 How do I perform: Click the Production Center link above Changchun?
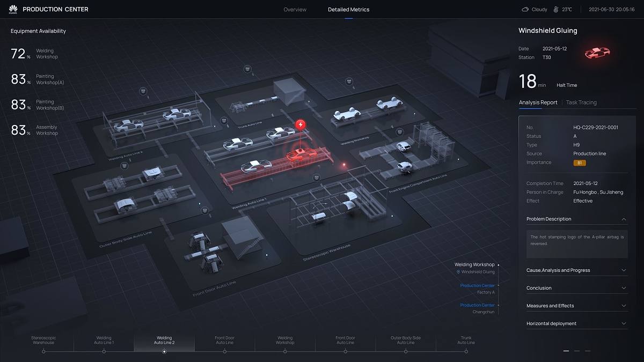click(x=478, y=305)
